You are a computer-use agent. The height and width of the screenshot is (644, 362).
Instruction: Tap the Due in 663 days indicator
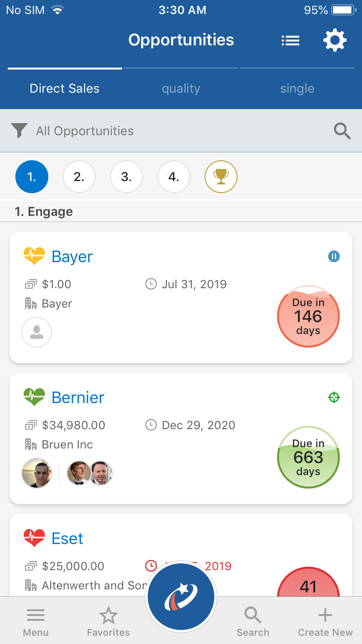click(x=308, y=457)
